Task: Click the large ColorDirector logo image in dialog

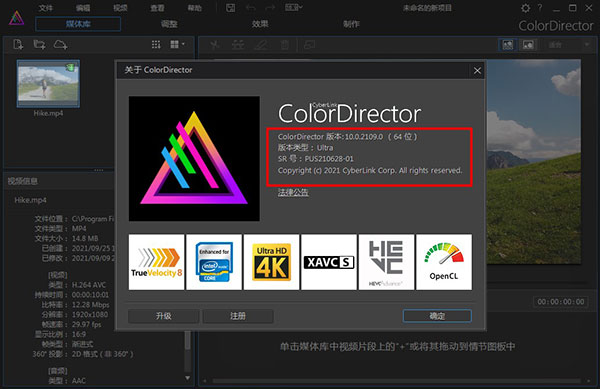Action: tap(194, 158)
